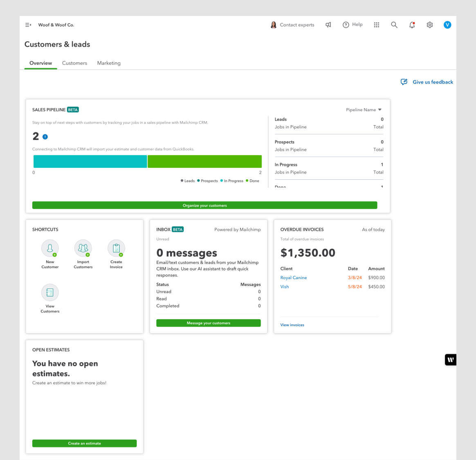The width and height of the screenshot is (476, 460).
Task: Click the green Done segment of the pipeline bar
Action: 204,161
